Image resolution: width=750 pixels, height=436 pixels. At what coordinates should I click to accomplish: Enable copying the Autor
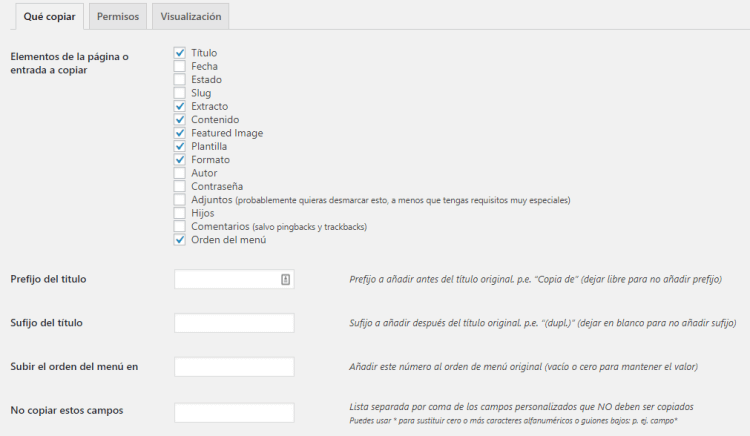point(180,173)
